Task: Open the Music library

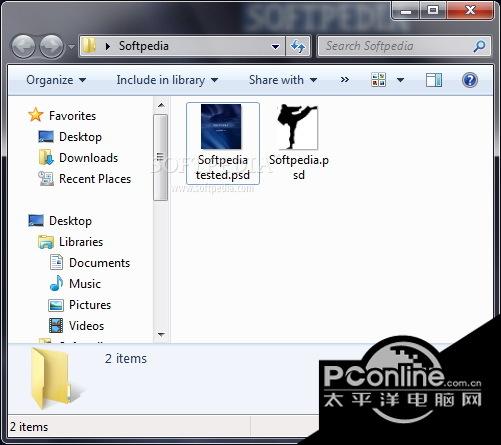Action: (x=85, y=284)
